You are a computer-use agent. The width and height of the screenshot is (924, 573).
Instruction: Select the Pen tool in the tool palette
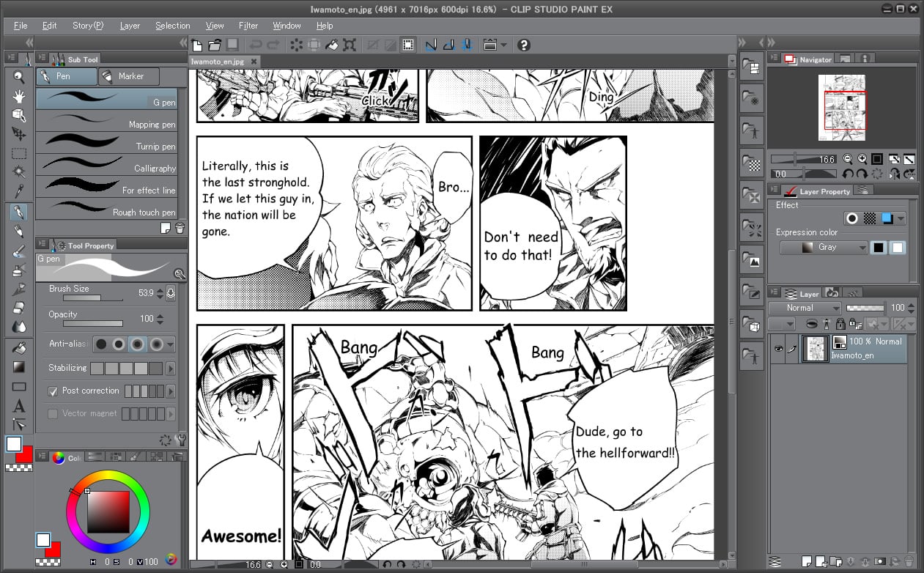point(19,212)
